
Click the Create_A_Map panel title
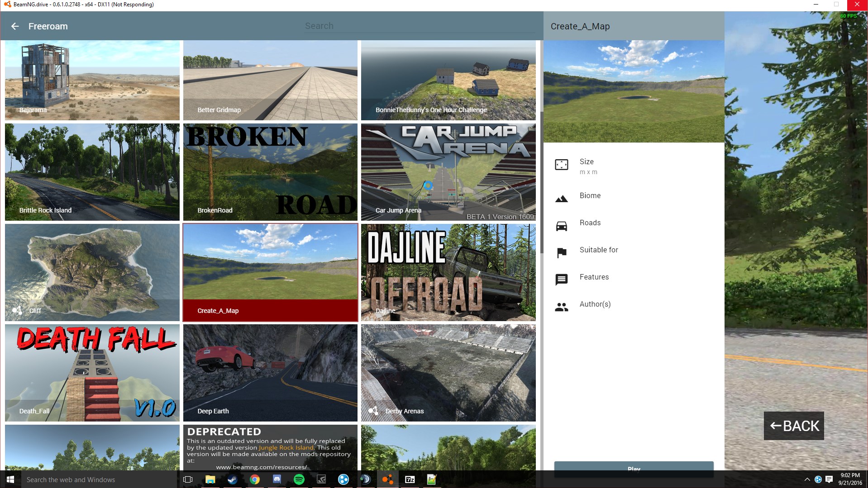[580, 26]
